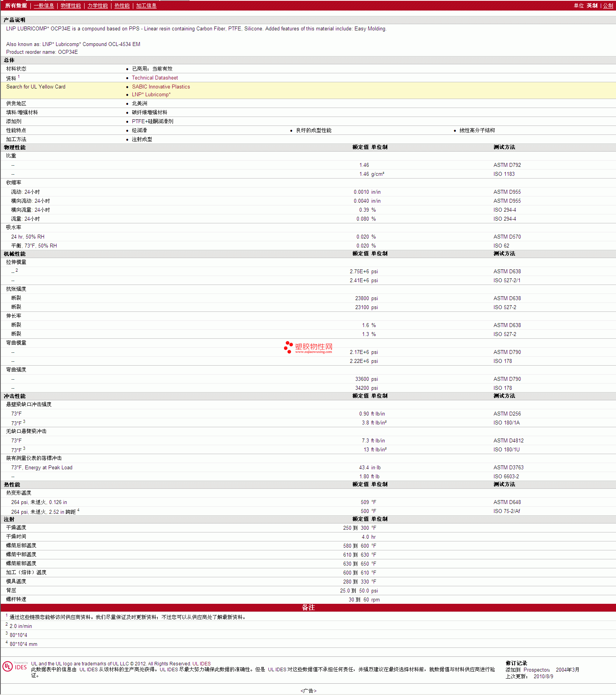Image resolution: width=616 pixels, height=695 pixels.
Task: Open the Technical Datasheet link
Action: click(155, 78)
